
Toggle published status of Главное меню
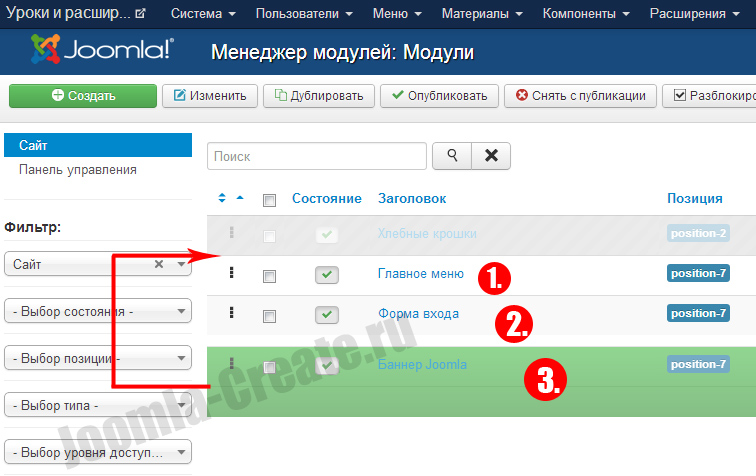pos(327,275)
